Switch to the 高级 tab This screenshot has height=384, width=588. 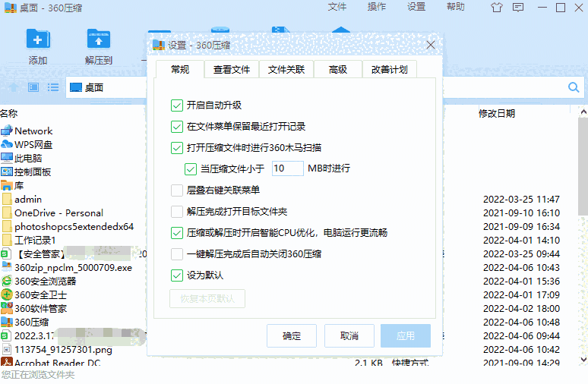click(x=337, y=69)
